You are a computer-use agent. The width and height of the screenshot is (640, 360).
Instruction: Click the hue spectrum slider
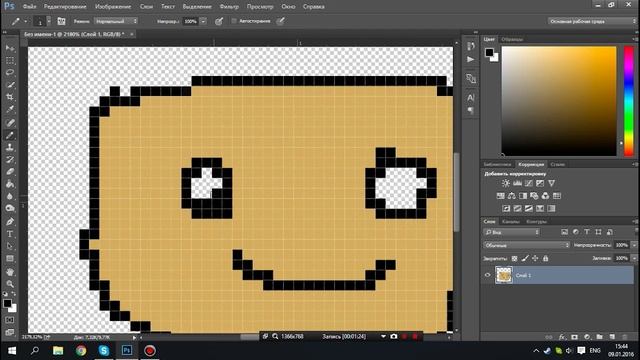coord(629,101)
